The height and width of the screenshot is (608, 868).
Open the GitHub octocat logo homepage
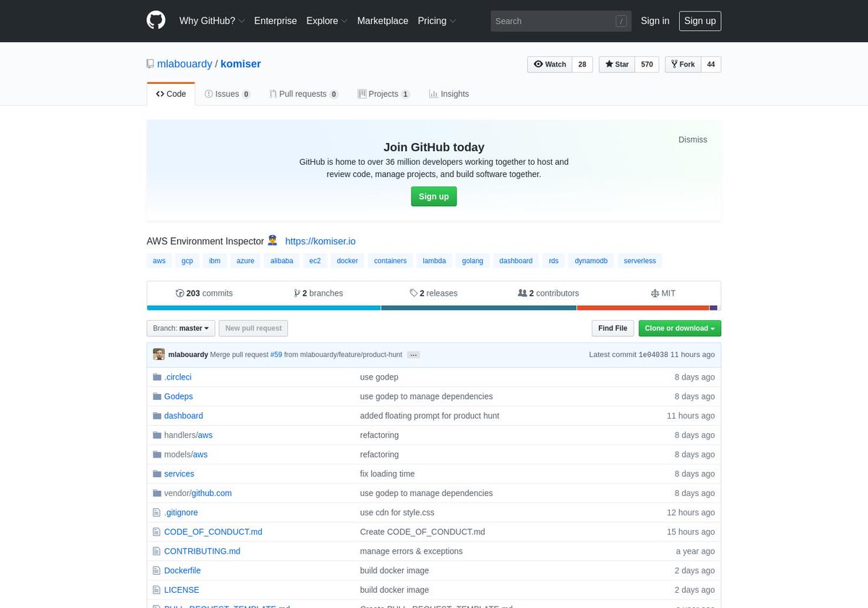(x=156, y=20)
